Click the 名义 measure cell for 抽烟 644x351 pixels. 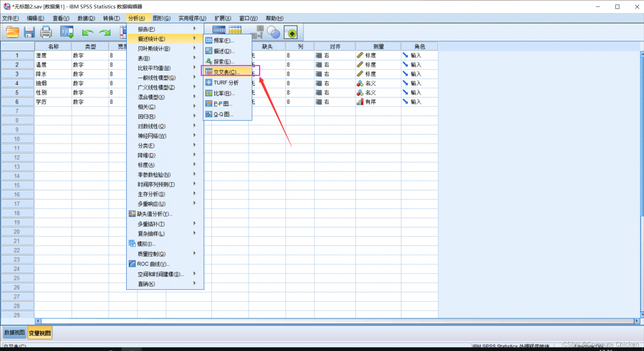(x=378, y=83)
